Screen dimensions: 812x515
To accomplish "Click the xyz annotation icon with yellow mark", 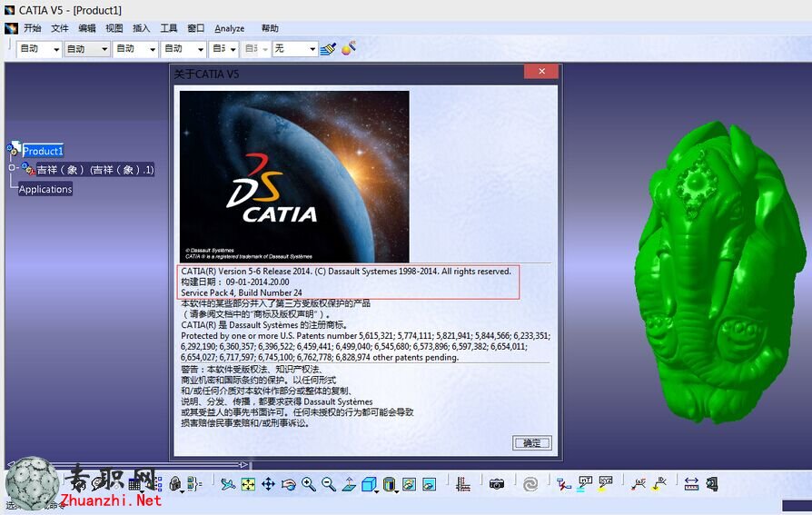I will (x=606, y=484).
